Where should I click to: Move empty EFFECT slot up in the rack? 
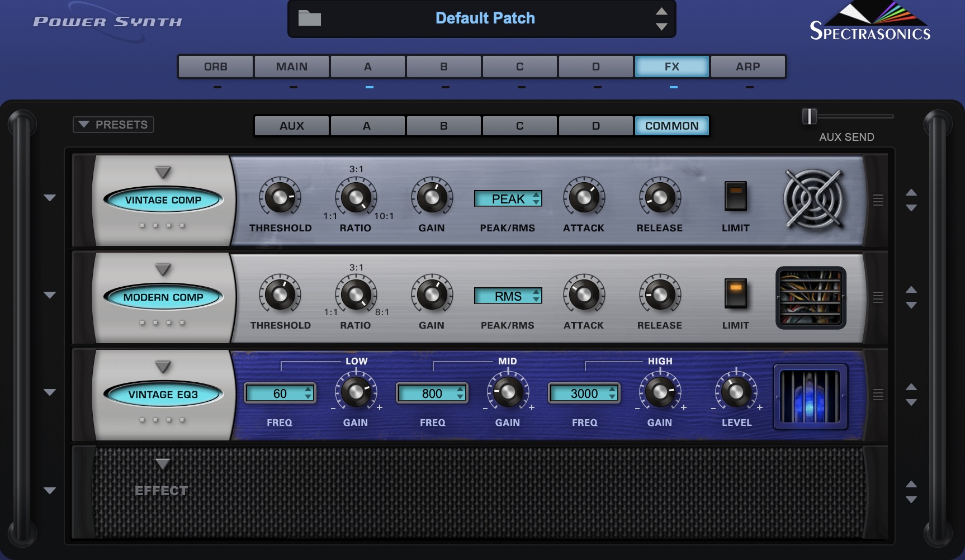point(911,484)
